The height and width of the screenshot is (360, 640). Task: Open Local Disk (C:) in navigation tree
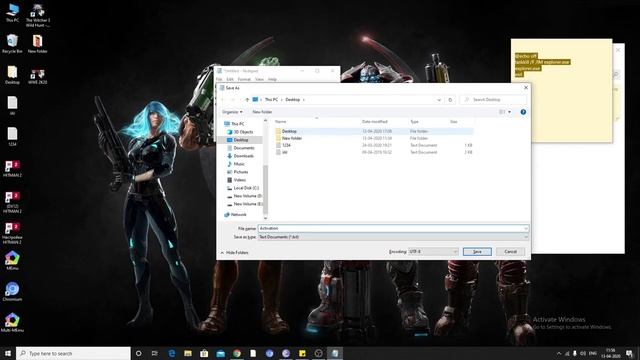point(246,188)
